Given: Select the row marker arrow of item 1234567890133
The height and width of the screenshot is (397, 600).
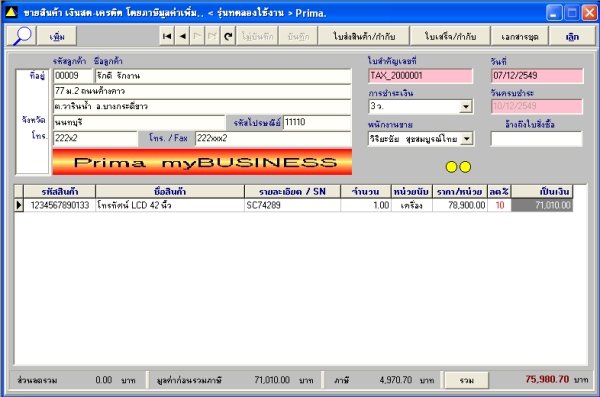Looking at the screenshot, I should (19, 205).
